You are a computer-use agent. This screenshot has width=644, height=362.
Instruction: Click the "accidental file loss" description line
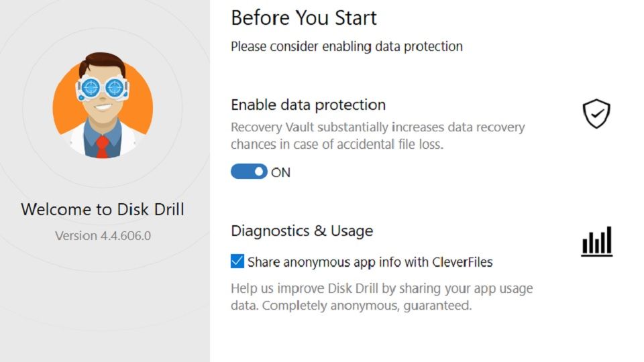tap(337, 144)
